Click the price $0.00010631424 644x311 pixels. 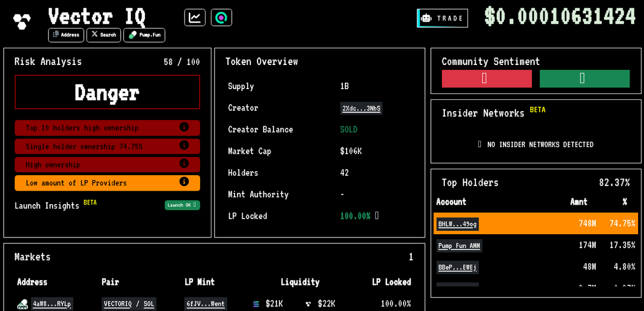[x=560, y=17]
